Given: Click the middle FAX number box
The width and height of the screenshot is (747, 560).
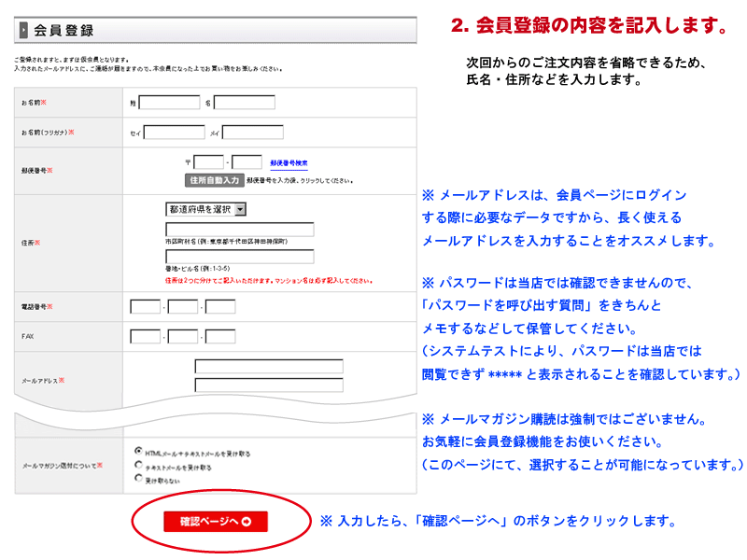Looking at the screenshot, I should coord(183,337).
